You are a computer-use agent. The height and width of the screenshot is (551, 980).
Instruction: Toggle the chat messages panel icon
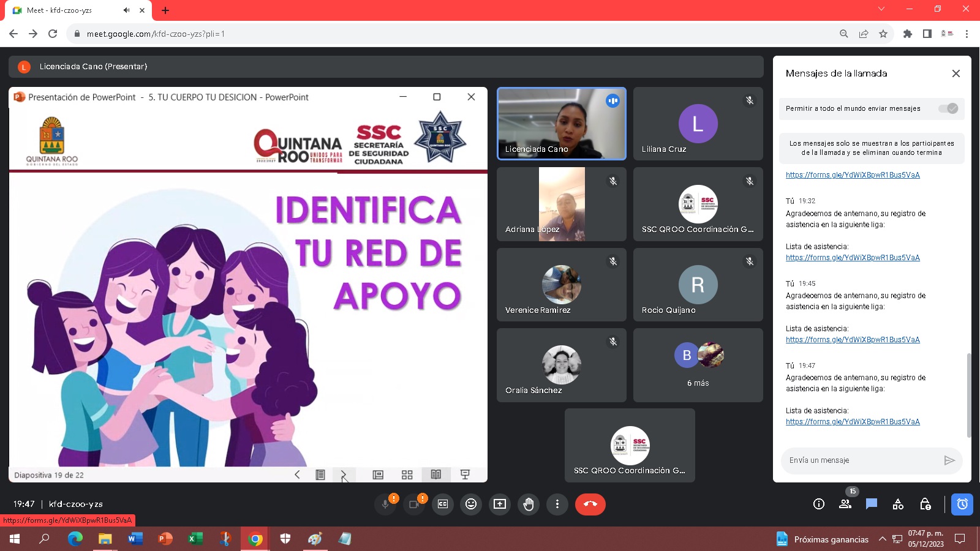pos(872,504)
